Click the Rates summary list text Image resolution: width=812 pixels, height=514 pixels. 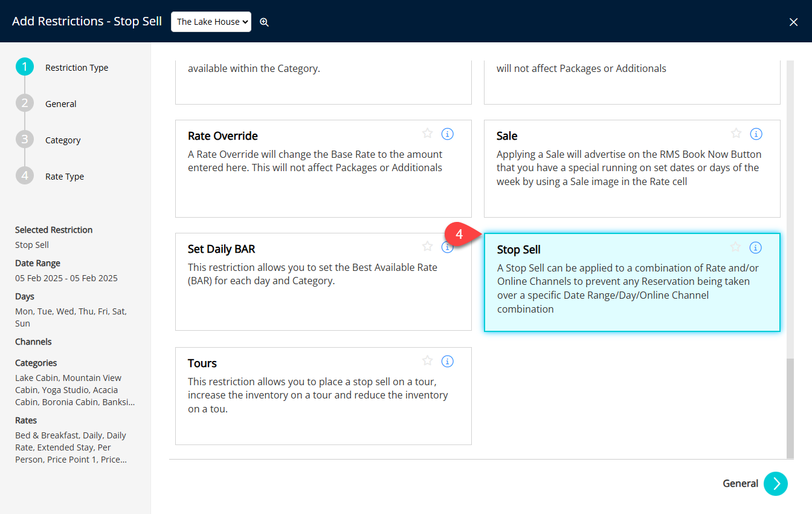71,447
